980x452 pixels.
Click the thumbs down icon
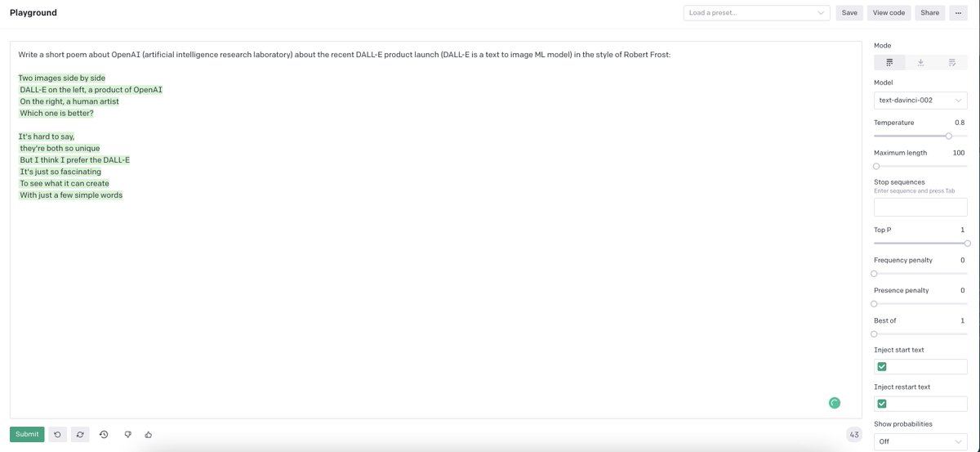coord(128,435)
